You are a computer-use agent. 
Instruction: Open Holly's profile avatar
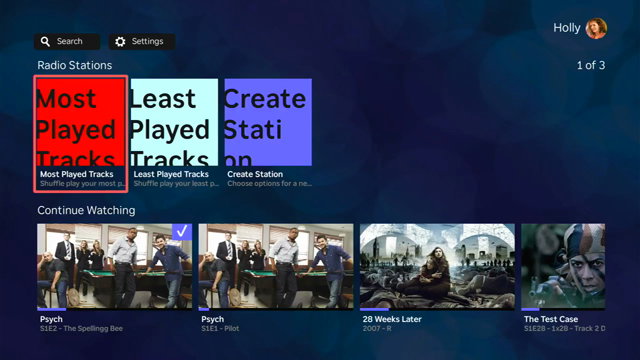(596, 28)
